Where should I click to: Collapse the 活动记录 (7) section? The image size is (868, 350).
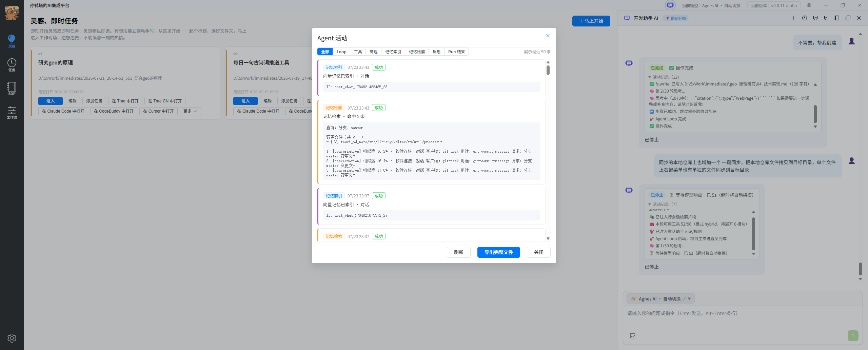[663, 205]
